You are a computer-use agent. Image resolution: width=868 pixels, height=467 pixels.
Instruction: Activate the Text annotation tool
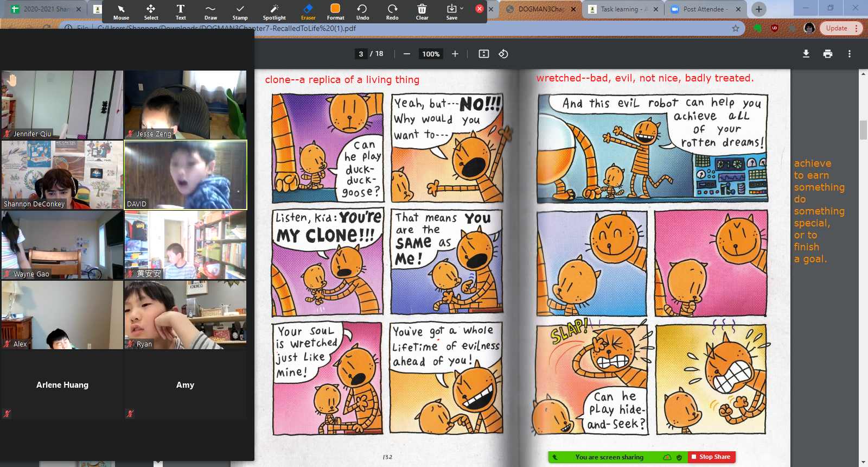[x=181, y=12]
